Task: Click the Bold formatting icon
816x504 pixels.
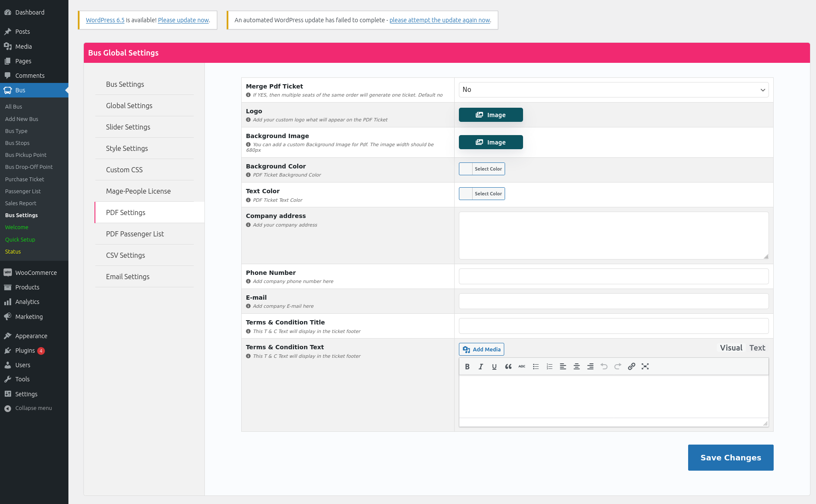Action: (x=467, y=366)
